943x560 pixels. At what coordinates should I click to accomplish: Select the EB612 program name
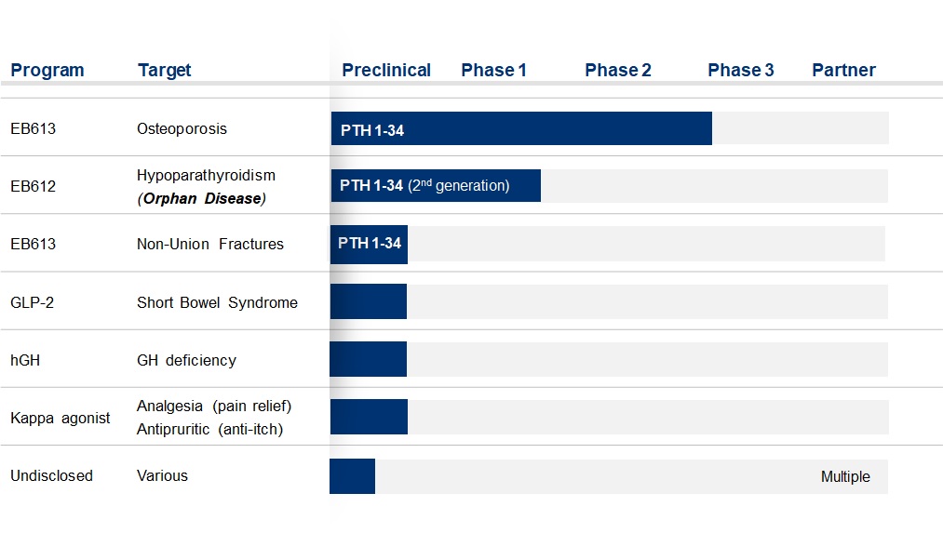tap(34, 186)
